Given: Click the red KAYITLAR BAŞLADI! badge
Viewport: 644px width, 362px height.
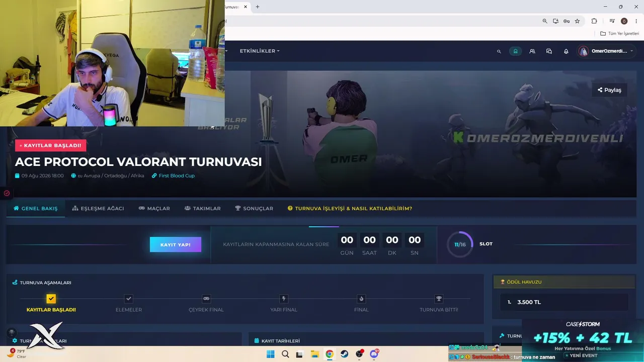Looking at the screenshot, I should click(51, 145).
